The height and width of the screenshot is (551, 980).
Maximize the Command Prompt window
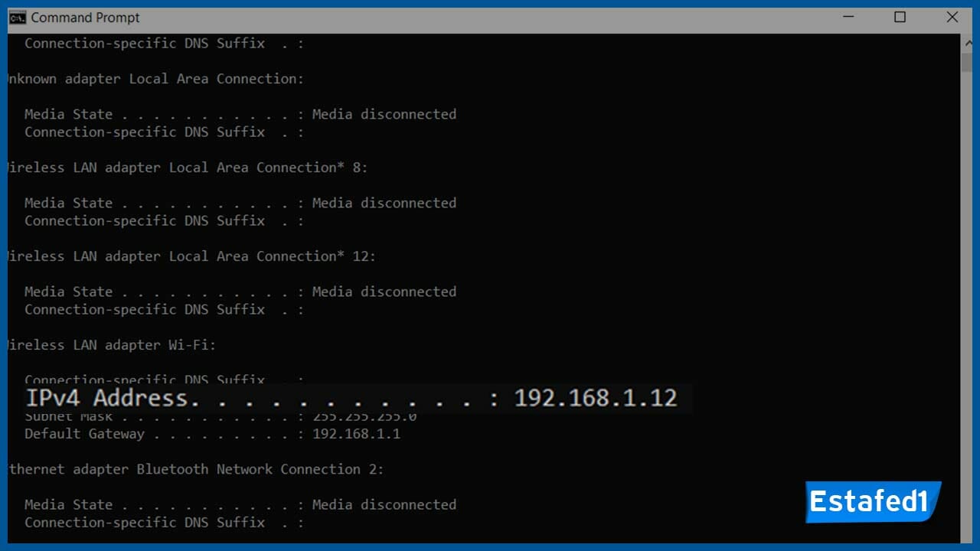coord(900,17)
